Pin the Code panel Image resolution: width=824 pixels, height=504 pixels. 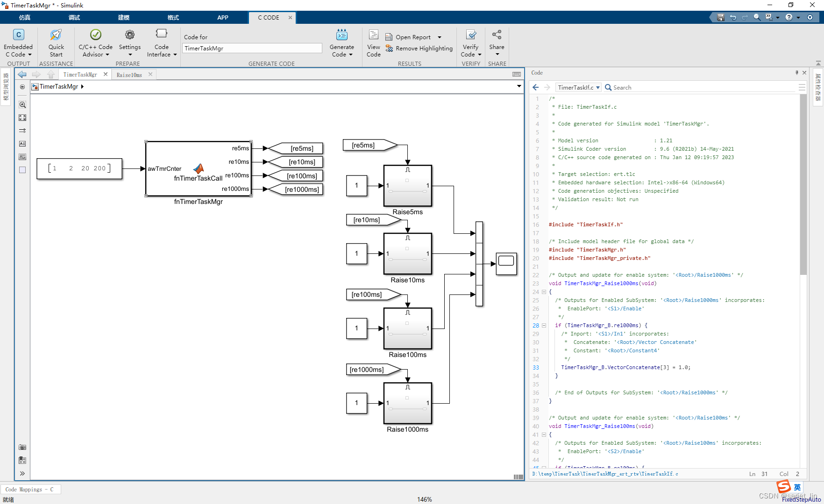point(796,73)
